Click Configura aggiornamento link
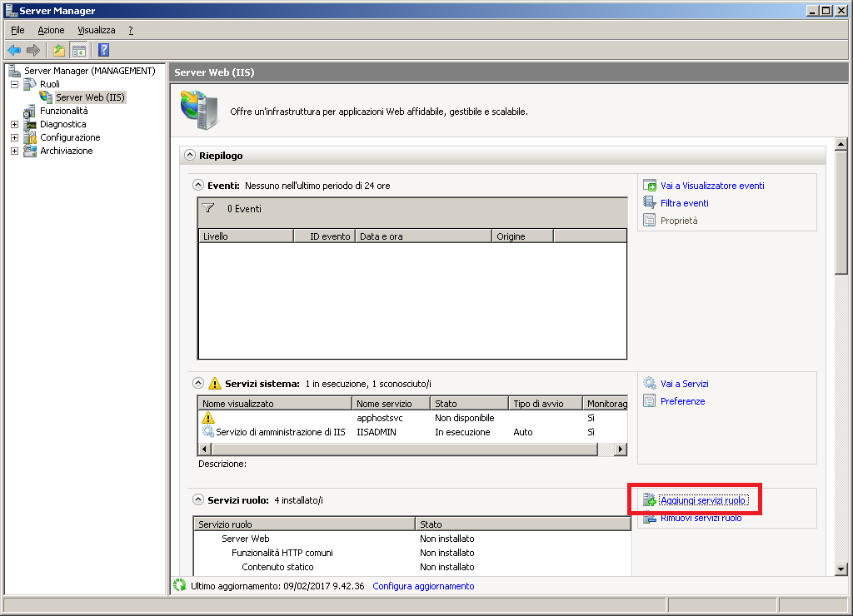853x616 pixels. coord(423,585)
